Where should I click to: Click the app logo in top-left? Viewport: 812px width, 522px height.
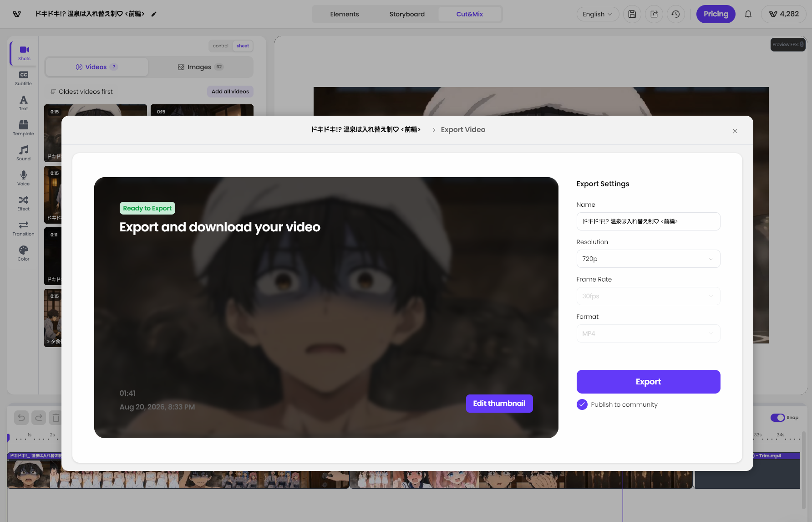(x=17, y=14)
